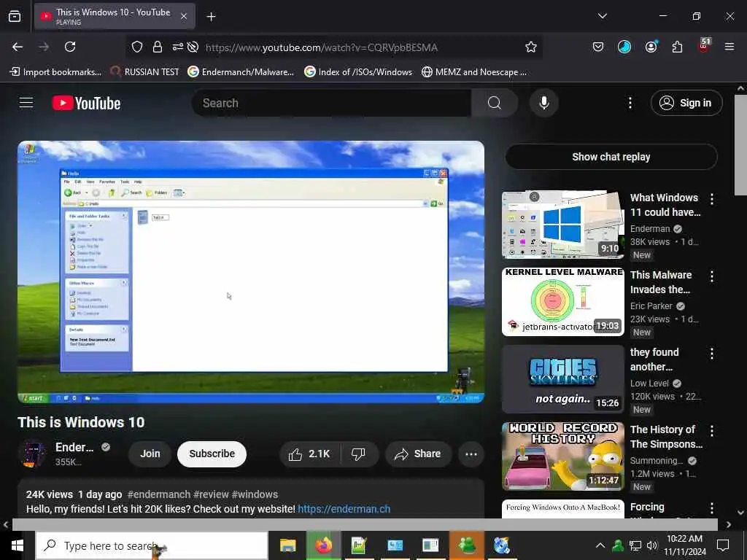This screenshot has width=747, height=560.
Task: Close the 'This is Windows 10' tab
Action: [184, 16]
